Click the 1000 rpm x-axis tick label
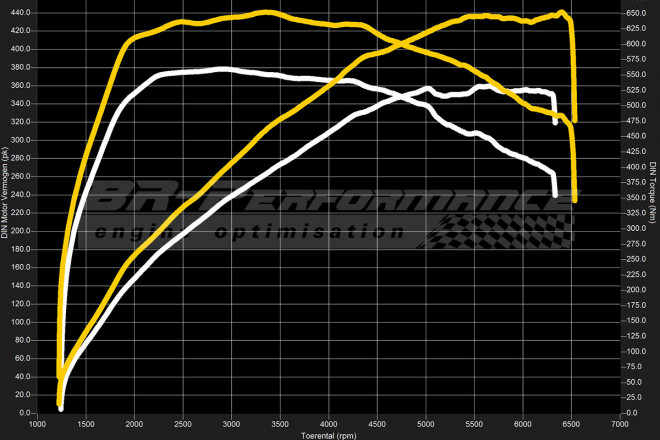660x440 pixels. 37,424
